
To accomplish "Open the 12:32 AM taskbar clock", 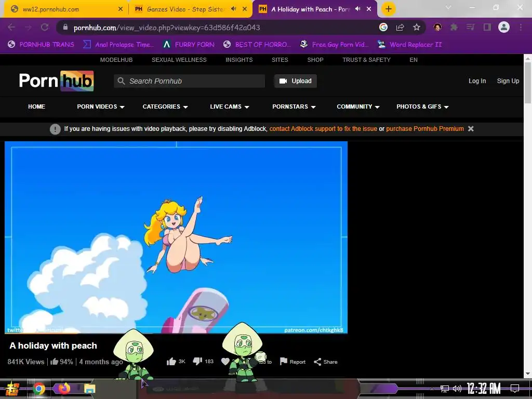I will (x=484, y=389).
